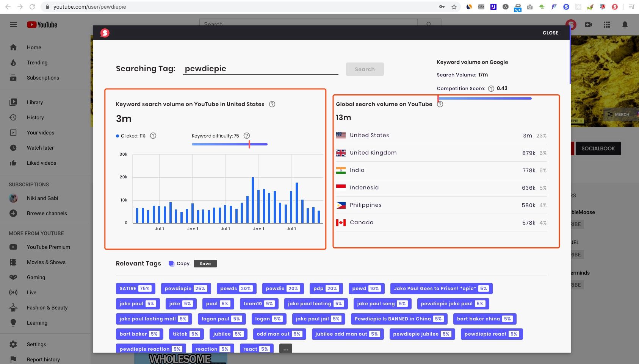Click help icon next to Clicked 11%
Viewport: 639px width, 364px height.
pyautogui.click(x=153, y=136)
